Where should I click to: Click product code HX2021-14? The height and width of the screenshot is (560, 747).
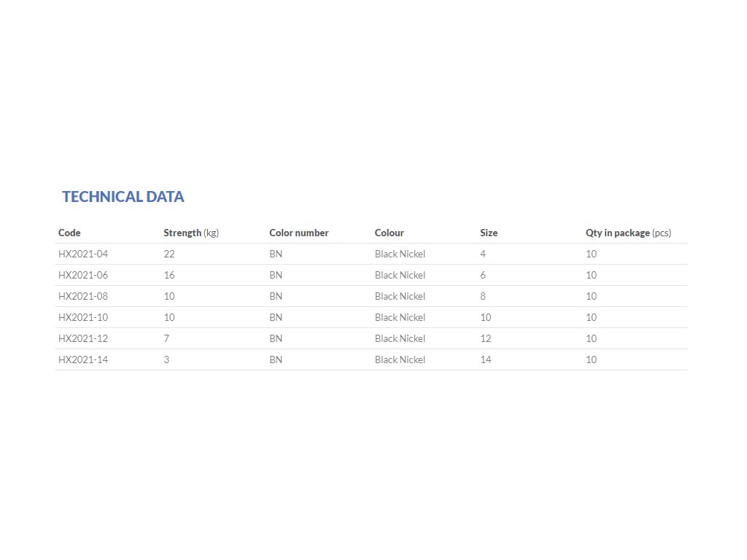(x=83, y=359)
